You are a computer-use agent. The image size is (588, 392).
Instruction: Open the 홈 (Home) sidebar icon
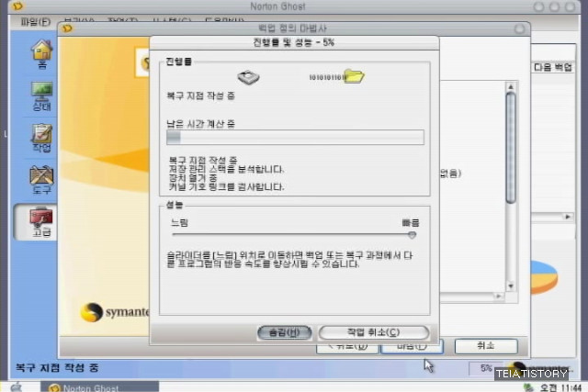[41, 53]
